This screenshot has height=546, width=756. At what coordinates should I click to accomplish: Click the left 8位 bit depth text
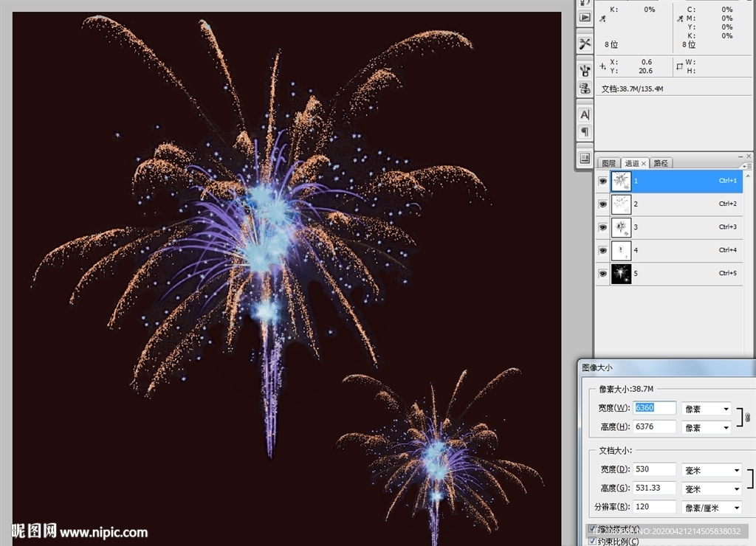[x=611, y=44]
